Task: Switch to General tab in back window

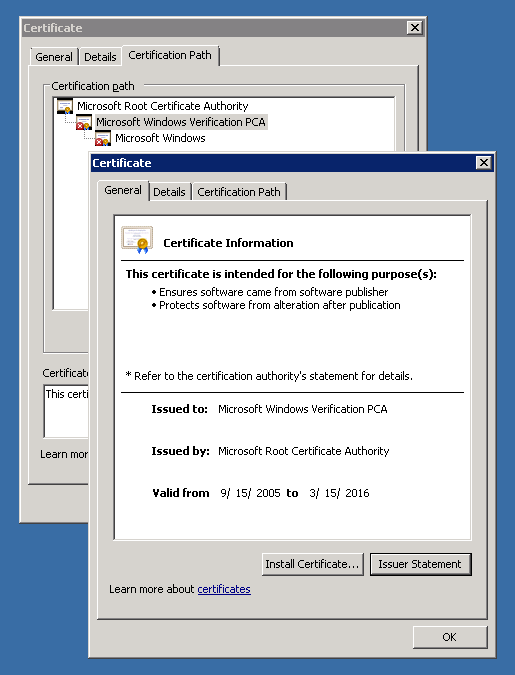Action: (54, 57)
